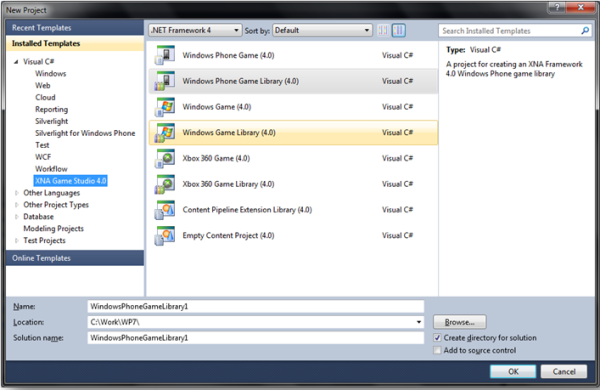Open the Online Templates section
Image resolution: width=600 pixels, height=390 pixels.
click(75, 258)
